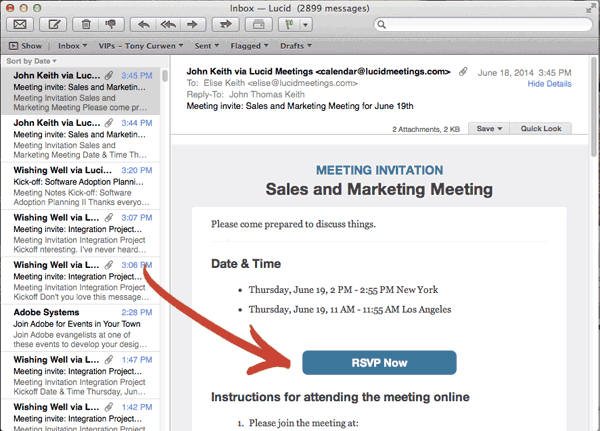600x431 pixels.
Task: Open the Save attachments dropdown
Action: (x=489, y=129)
